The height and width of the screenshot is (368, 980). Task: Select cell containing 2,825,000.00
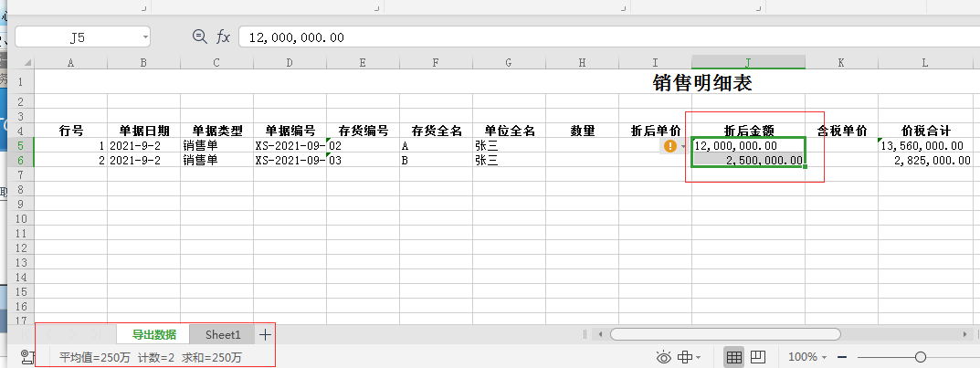[925, 161]
